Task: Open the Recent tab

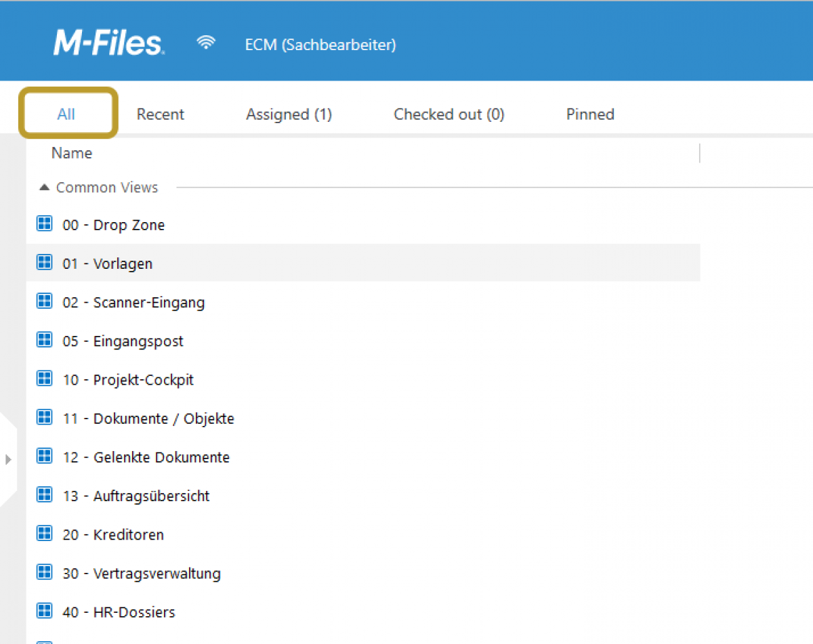Action: [160, 114]
